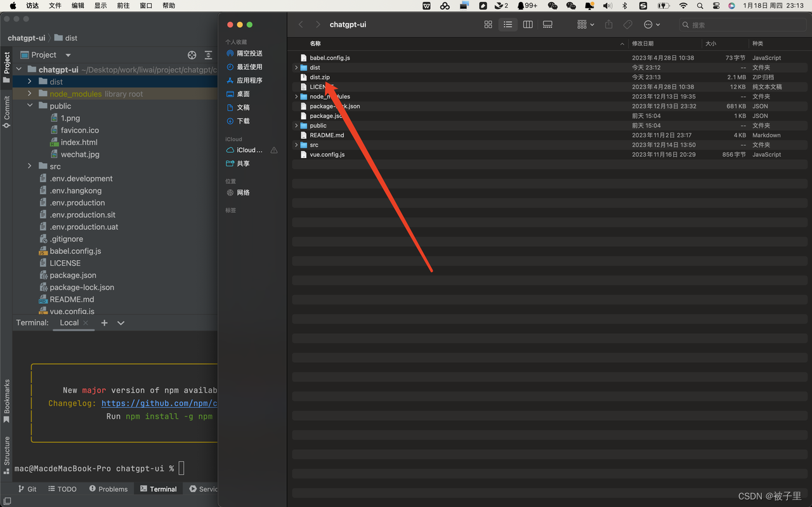Select the Local terminal tab
The width and height of the screenshot is (812, 507).
click(69, 323)
